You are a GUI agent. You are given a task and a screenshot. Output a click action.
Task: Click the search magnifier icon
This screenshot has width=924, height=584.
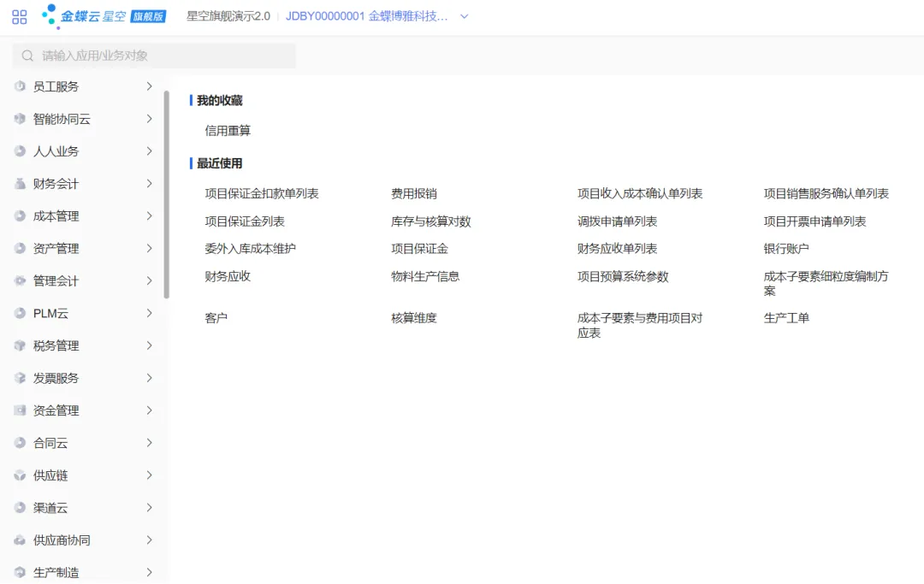pos(28,56)
